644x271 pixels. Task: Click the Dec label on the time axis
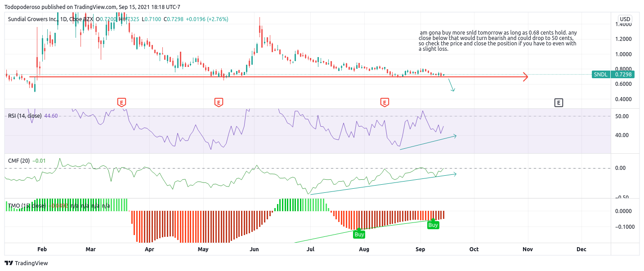pyautogui.click(x=581, y=249)
